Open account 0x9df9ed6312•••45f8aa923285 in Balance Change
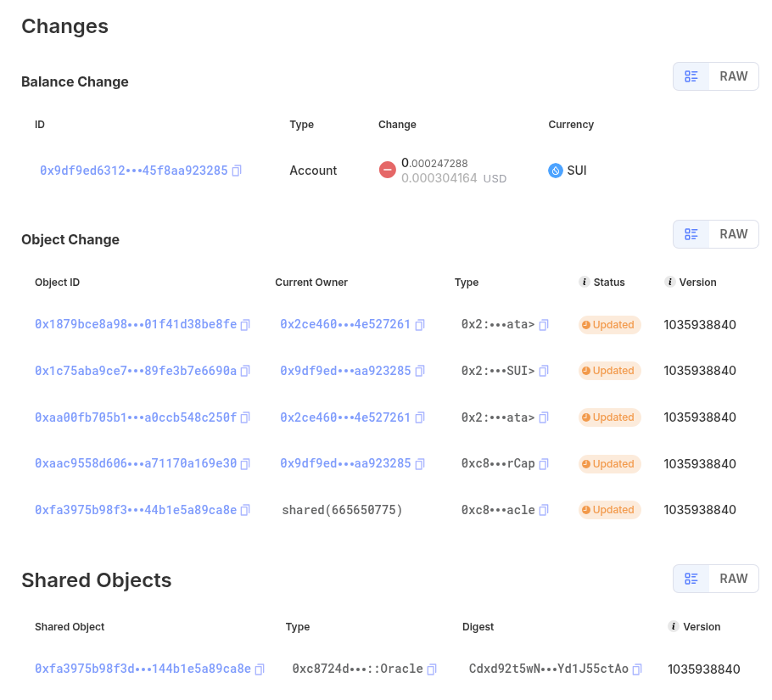 (134, 171)
